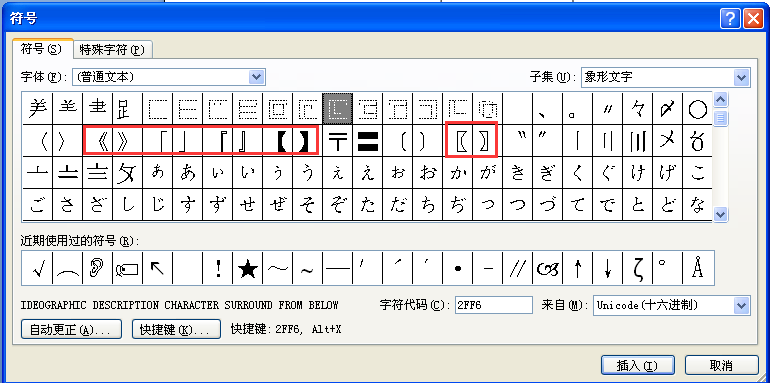Select the hiragana し character

tap(128, 205)
